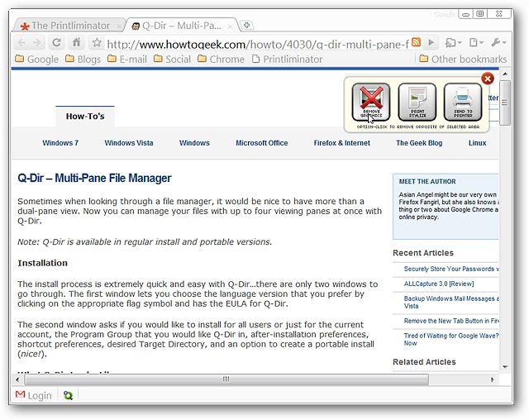Click the Gmail Login status bar item
The width and height of the screenshot is (529, 420).
click(34, 395)
